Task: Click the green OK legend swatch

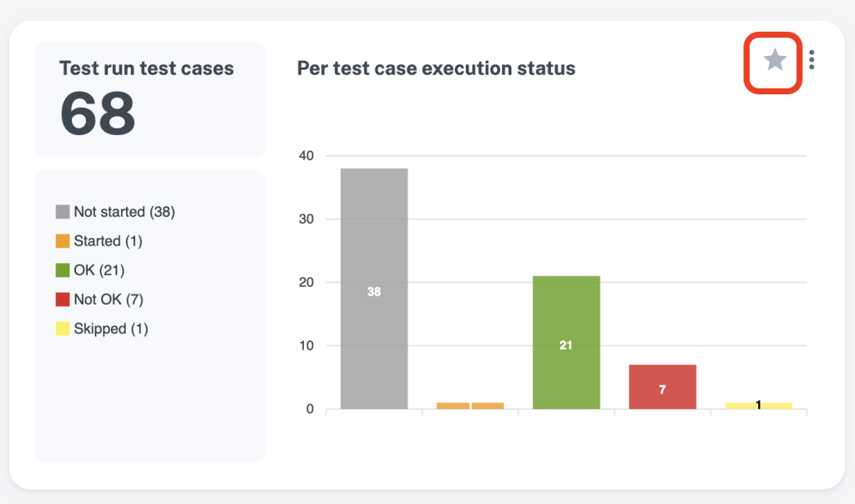Action: (63, 270)
